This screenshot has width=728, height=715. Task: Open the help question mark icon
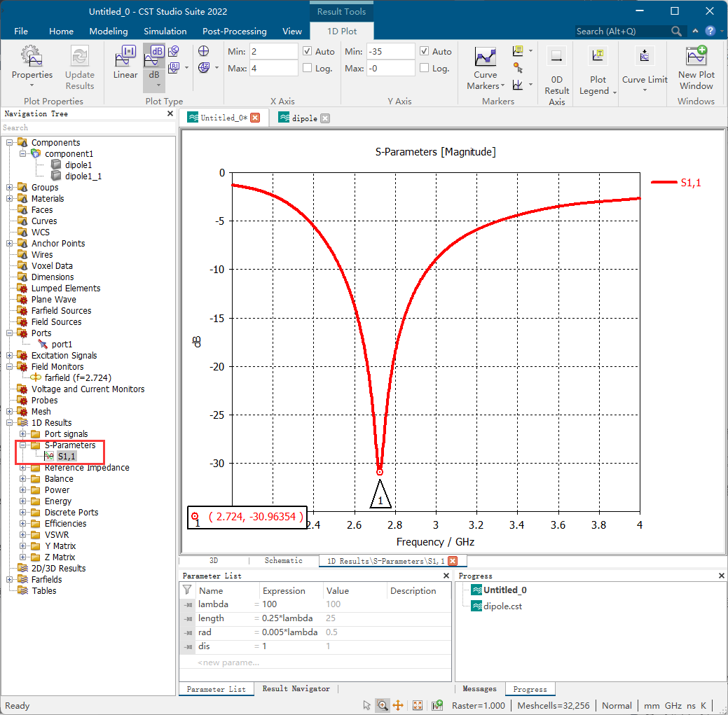pos(710,31)
